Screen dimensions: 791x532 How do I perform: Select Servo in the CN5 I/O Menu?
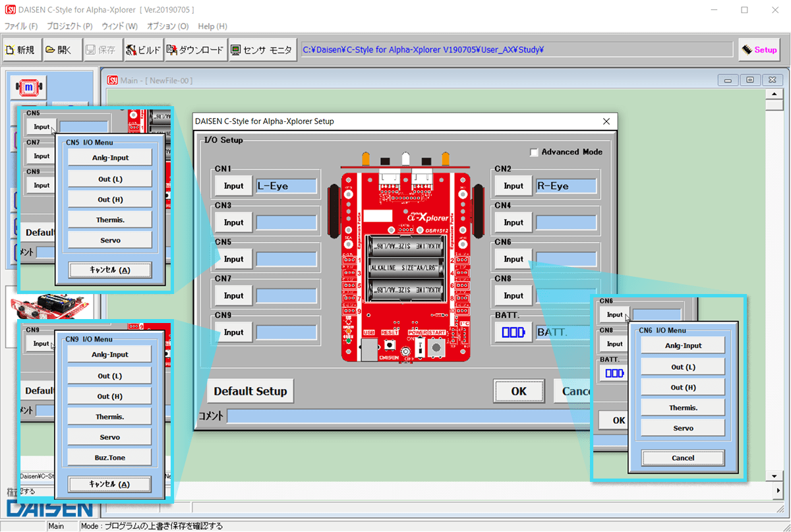(110, 240)
